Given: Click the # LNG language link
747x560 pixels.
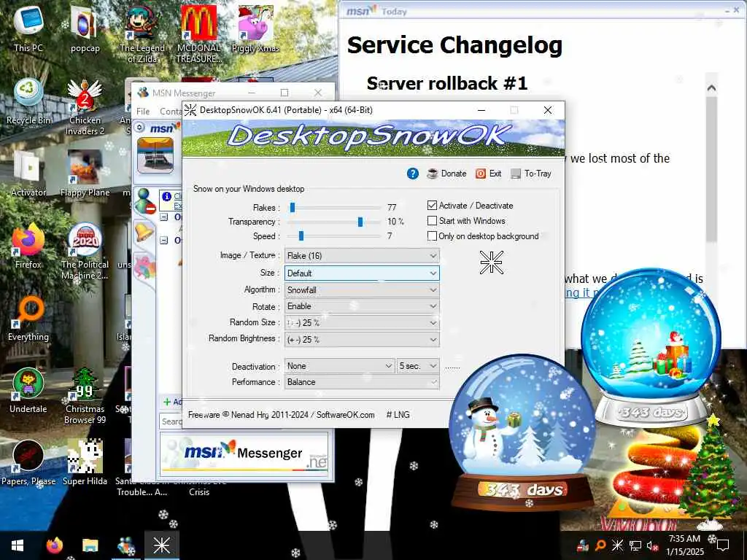Looking at the screenshot, I should (x=398, y=415).
